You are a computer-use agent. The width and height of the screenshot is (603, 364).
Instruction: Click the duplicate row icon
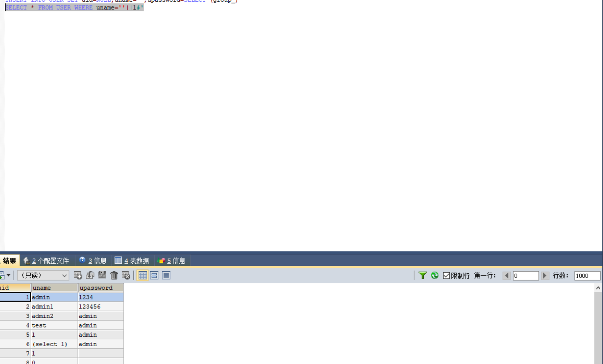click(x=90, y=275)
